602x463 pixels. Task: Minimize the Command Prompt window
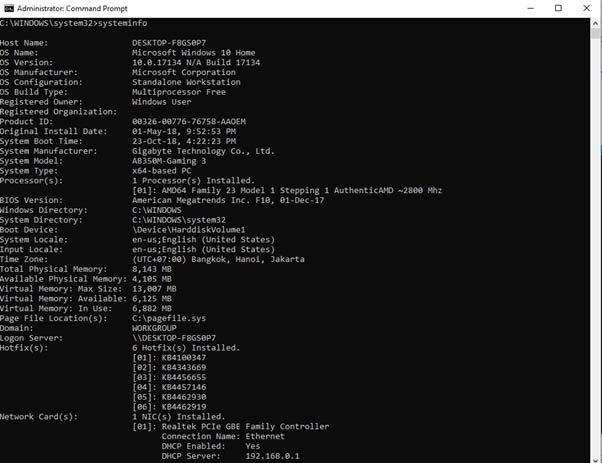click(x=531, y=8)
